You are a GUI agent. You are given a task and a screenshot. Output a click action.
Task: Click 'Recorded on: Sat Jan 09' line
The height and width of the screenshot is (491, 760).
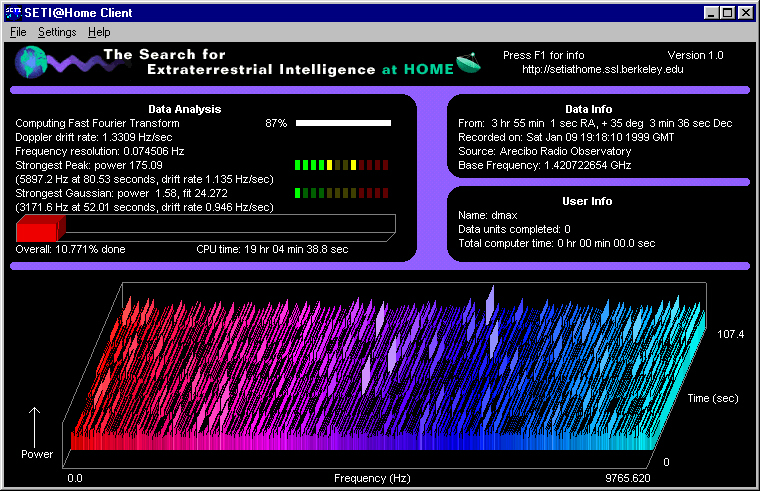(566, 138)
